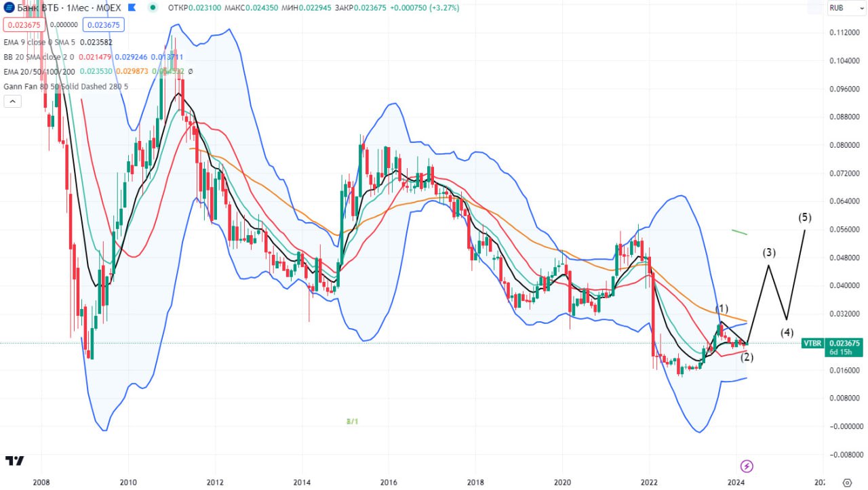Select the EMA 20/50/100/200 indicator legend
Viewport: 868px width, 490px height.
(39, 71)
